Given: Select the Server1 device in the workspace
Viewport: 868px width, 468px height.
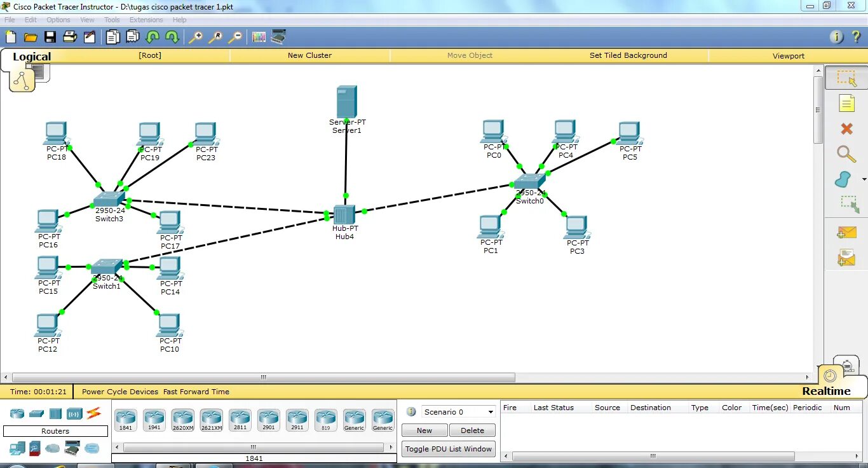Looking at the screenshot, I should coord(346,102).
